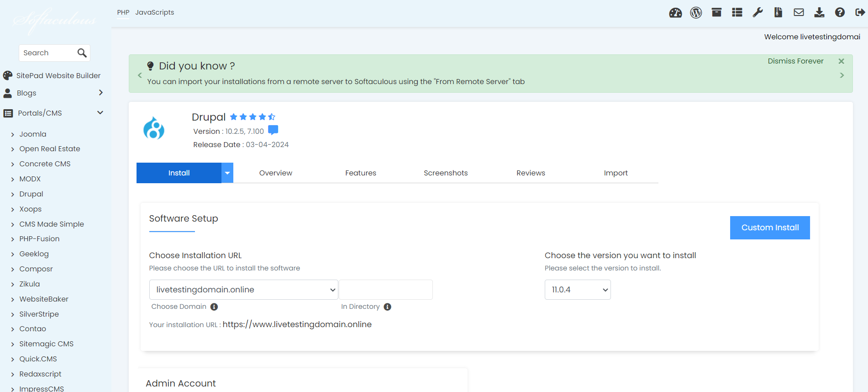Open SitePad Website Builder link

(58, 76)
